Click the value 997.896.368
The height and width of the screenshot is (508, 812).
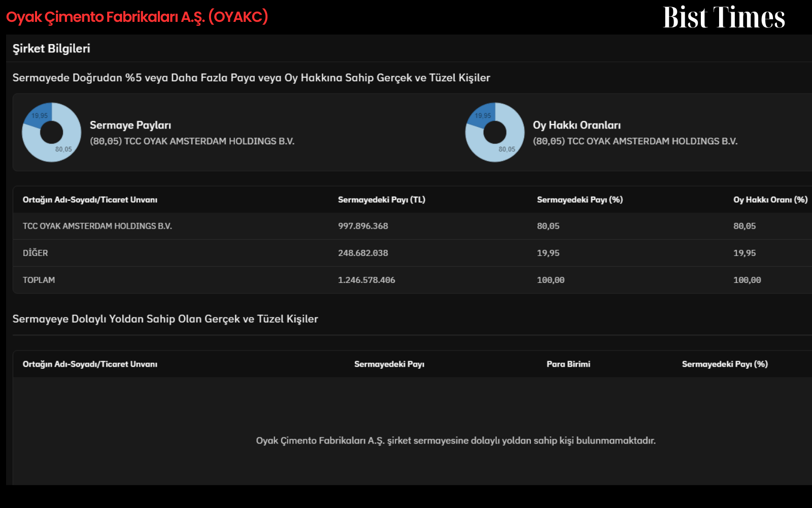click(x=363, y=226)
